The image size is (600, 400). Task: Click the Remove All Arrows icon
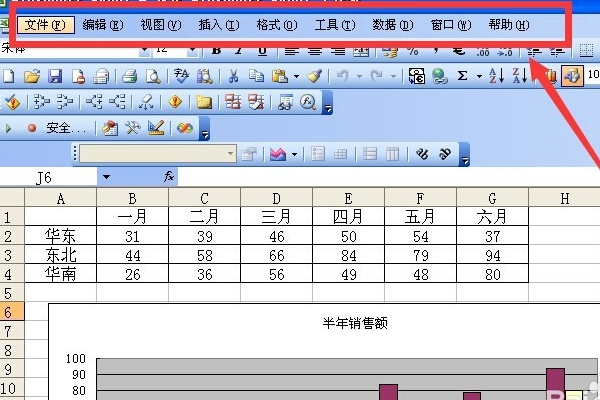[x=146, y=102]
